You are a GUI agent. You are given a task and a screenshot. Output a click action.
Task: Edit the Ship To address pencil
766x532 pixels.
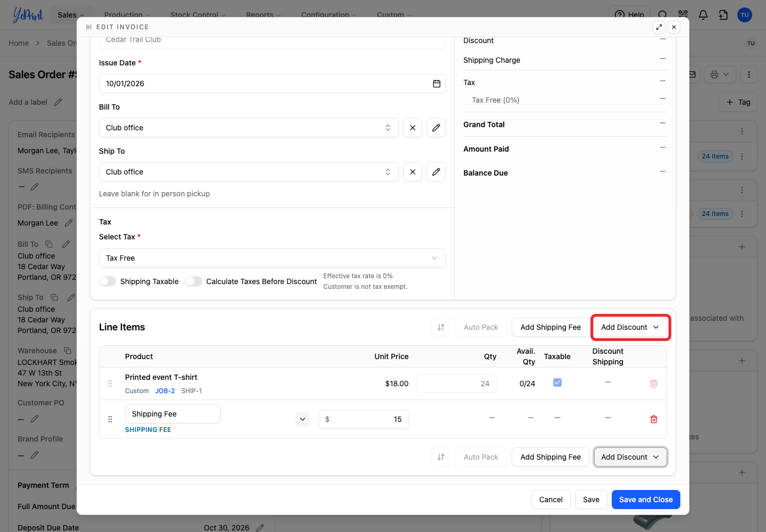tap(436, 172)
